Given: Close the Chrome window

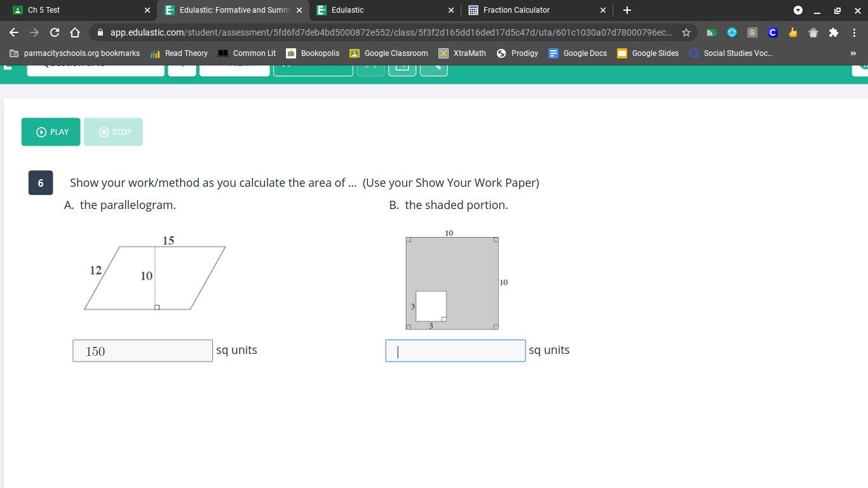Looking at the screenshot, I should pos(858,10).
